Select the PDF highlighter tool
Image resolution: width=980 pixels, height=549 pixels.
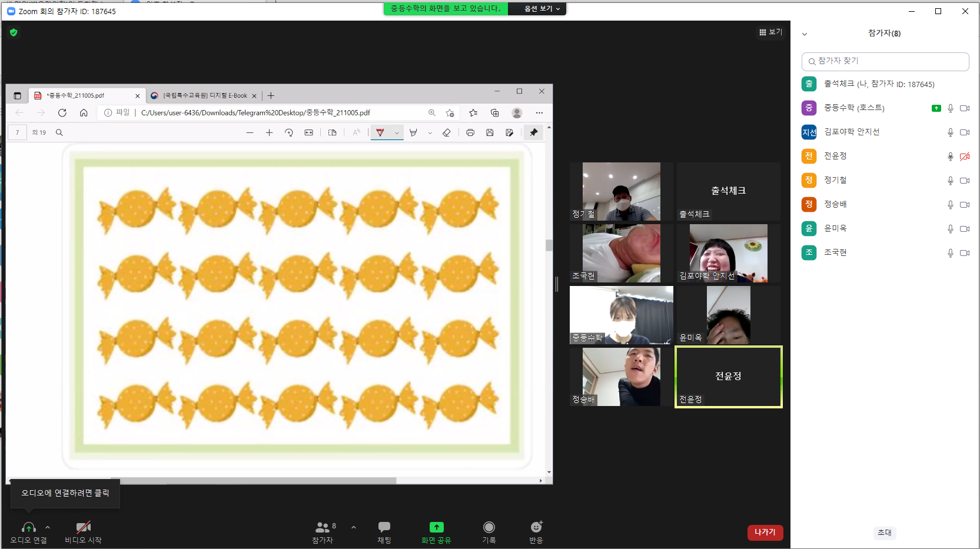point(413,133)
